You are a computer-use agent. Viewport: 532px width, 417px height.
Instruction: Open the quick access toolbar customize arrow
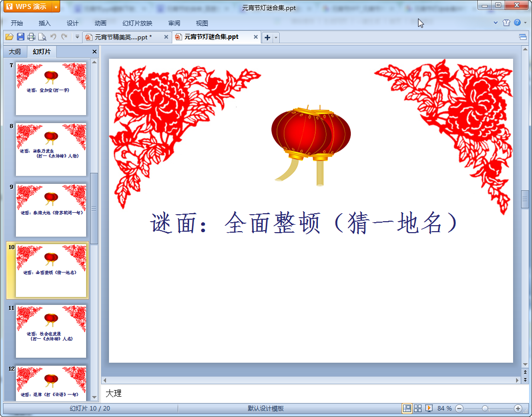pyautogui.click(x=77, y=37)
